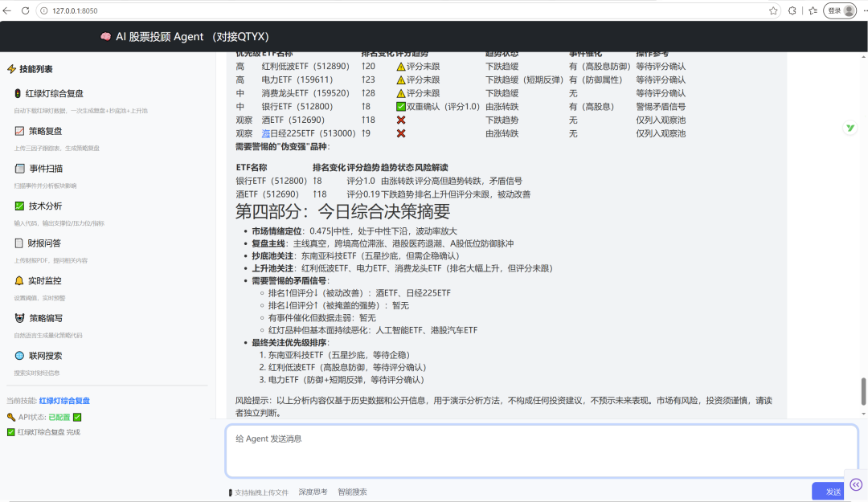Open the 策略编写 skill icon

click(19, 318)
